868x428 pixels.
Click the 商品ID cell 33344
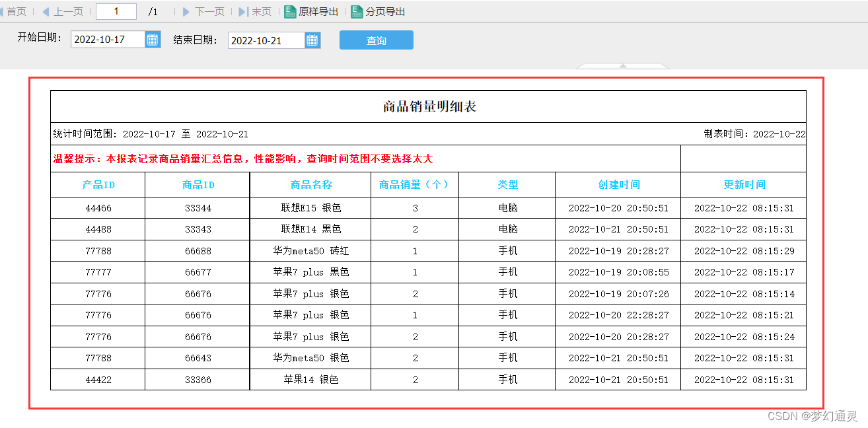tap(198, 208)
